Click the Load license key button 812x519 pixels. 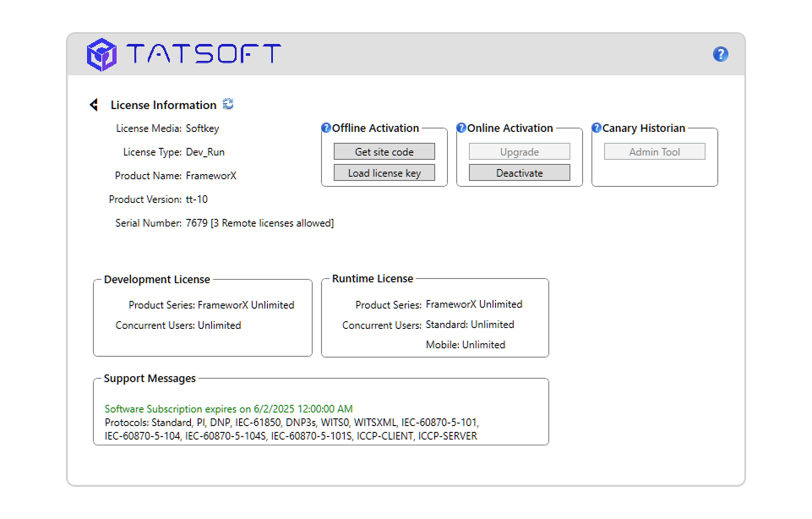(384, 173)
